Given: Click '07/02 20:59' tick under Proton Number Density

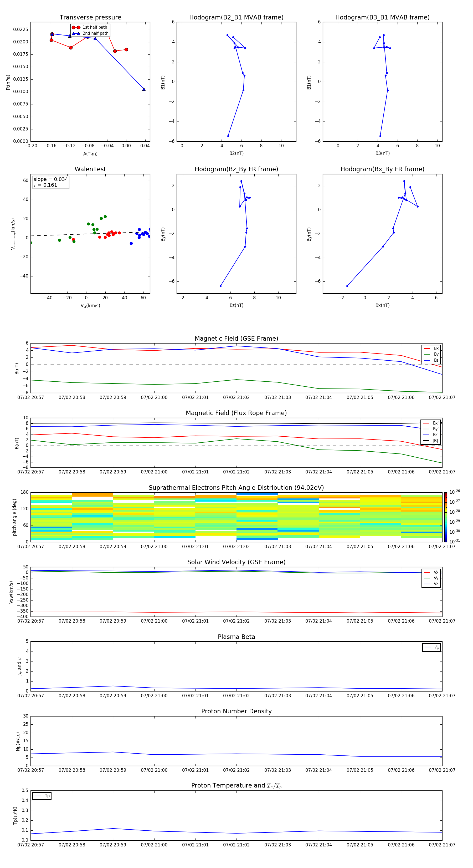Looking at the screenshot, I should (x=113, y=770).
